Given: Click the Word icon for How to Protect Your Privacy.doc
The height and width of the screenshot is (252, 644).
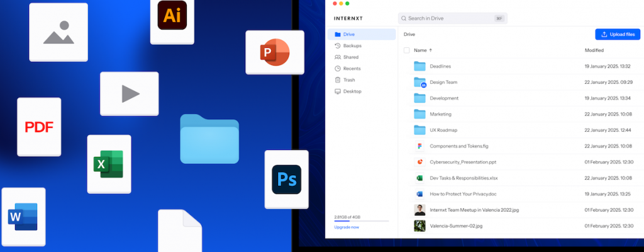Looking at the screenshot, I should (x=419, y=194).
